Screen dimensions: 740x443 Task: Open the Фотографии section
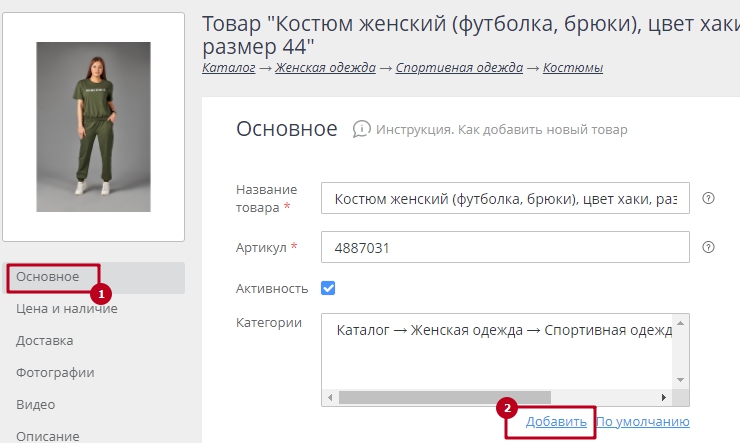pos(55,373)
